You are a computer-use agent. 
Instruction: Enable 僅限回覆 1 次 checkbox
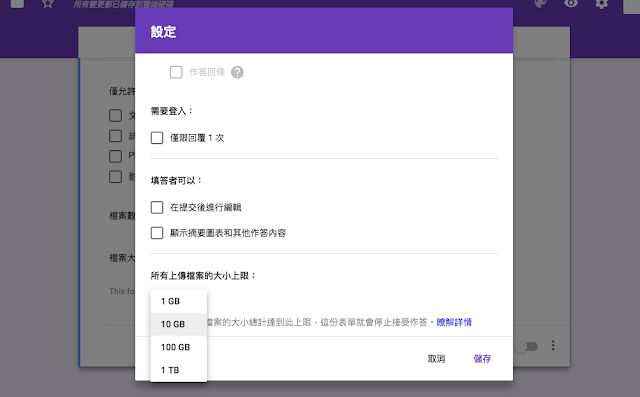point(157,138)
